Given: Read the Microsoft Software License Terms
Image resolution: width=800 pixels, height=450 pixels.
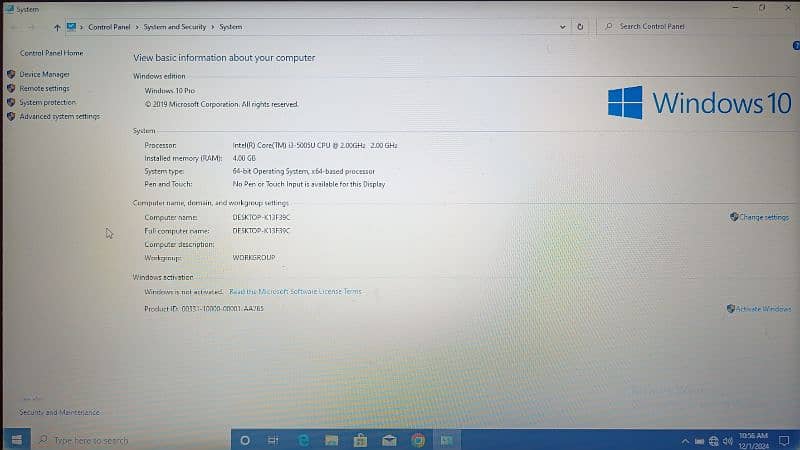Looking at the screenshot, I should click(295, 292).
